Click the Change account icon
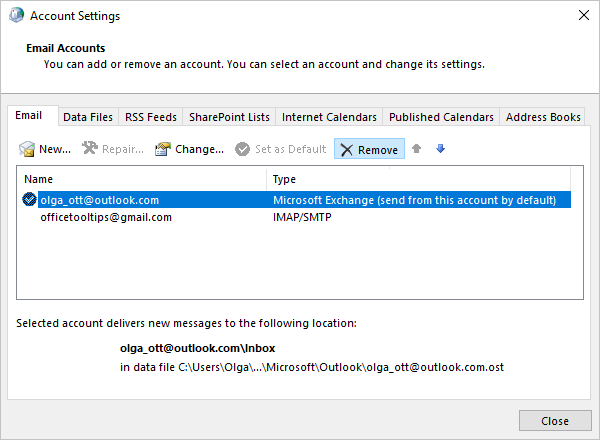This screenshot has width=600, height=440. tap(163, 149)
